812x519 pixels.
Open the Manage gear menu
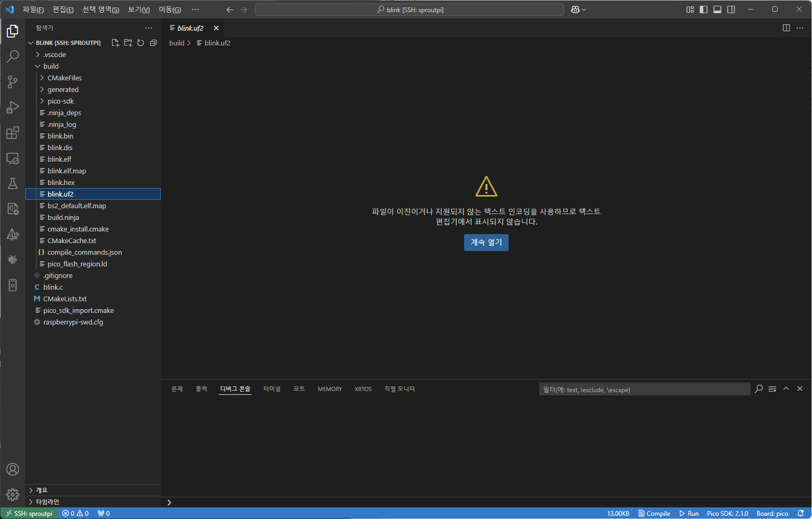[x=13, y=495]
